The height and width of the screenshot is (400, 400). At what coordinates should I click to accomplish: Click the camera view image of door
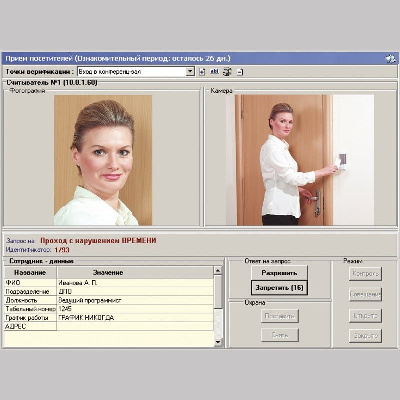pos(300,160)
